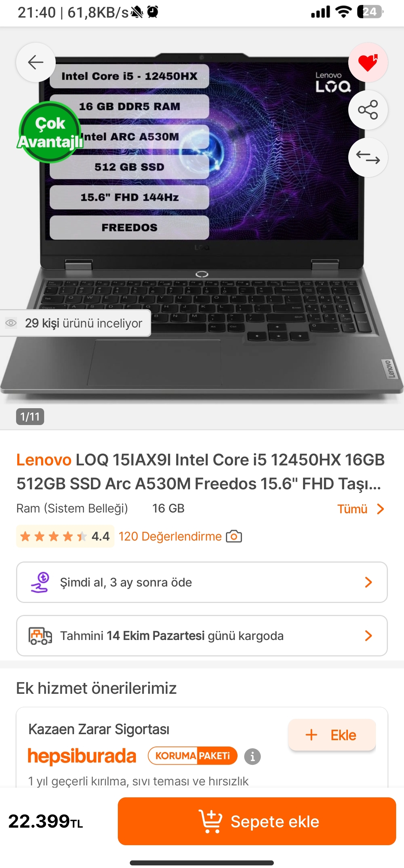The image size is (404, 868).
Task: Tap the pay-later hand coin icon
Action: point(40,582)
